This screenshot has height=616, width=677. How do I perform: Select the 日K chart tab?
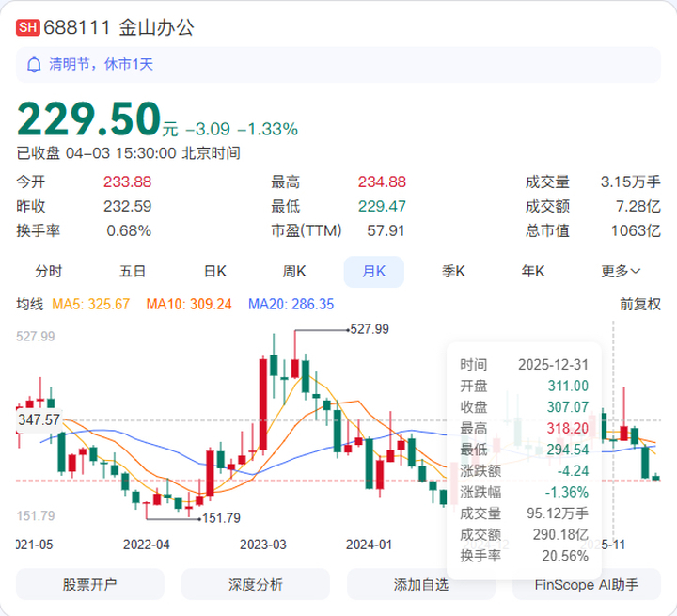(215, 271)
